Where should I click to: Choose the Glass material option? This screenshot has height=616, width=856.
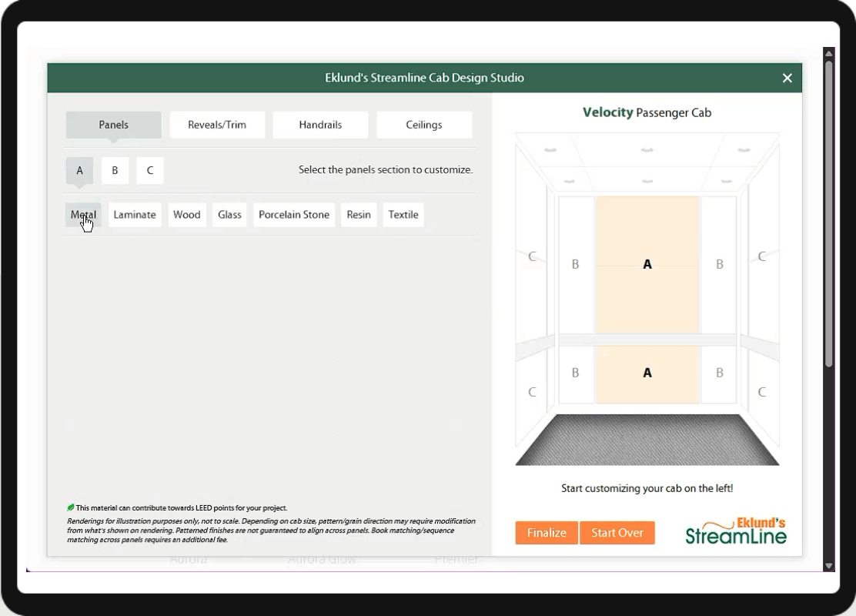[229, 215]
